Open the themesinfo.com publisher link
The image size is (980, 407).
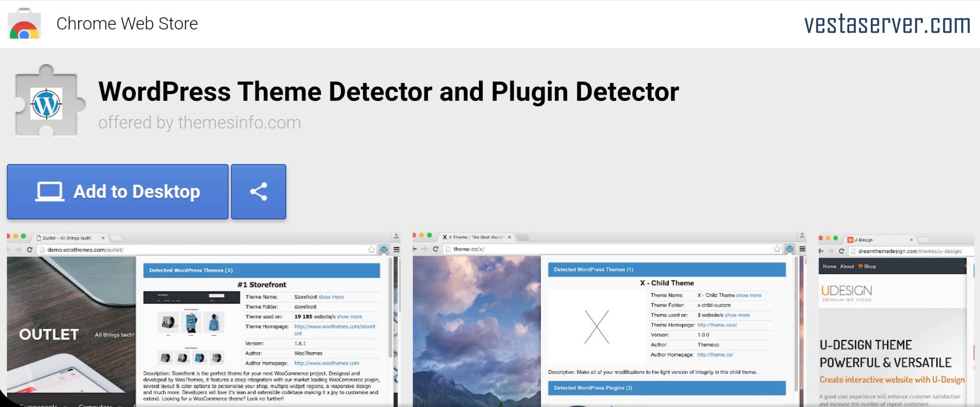(239, 122)
